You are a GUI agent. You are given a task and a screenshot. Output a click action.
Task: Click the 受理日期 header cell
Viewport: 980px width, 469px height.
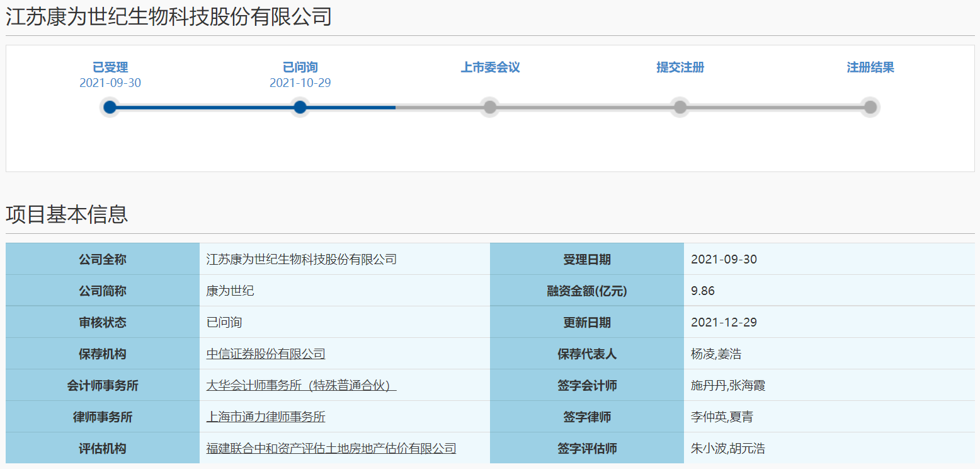tap(587, 259)
